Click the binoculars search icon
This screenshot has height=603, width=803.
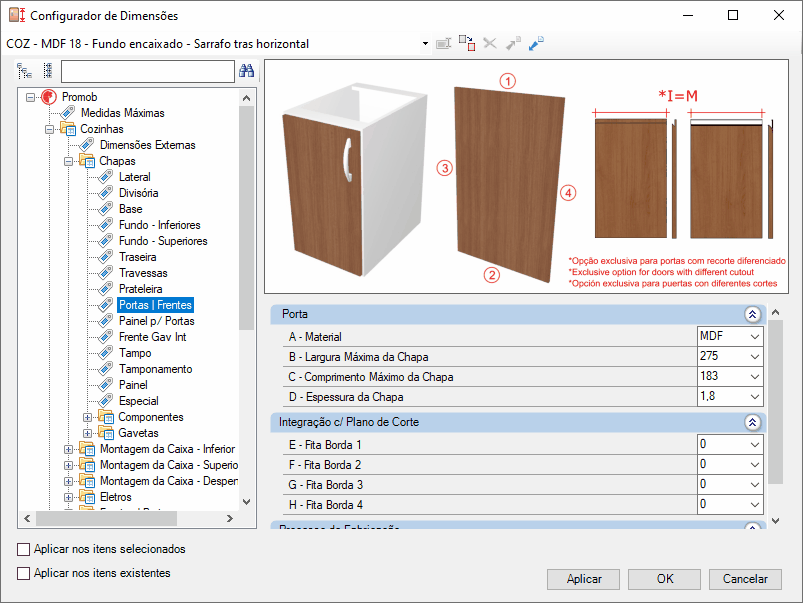point(247,71)
